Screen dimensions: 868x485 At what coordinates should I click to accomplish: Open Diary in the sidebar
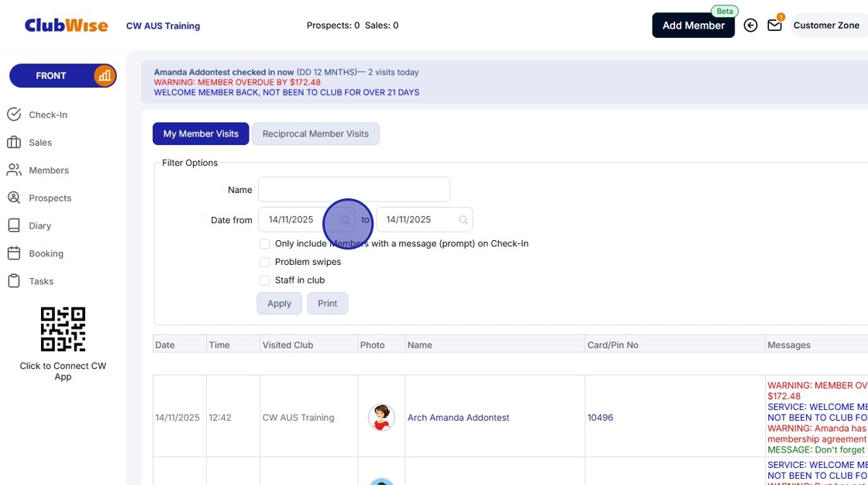click(29, 225)
